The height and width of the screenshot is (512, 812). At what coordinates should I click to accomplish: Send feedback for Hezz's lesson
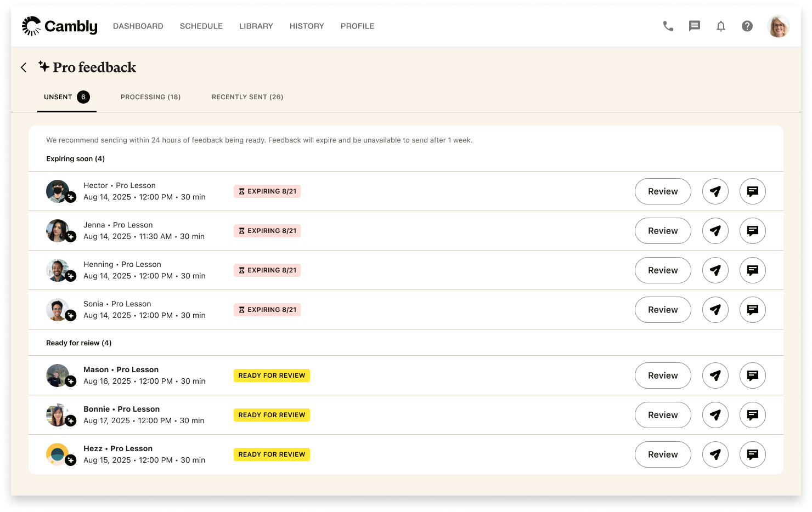[x=715, y=454]
